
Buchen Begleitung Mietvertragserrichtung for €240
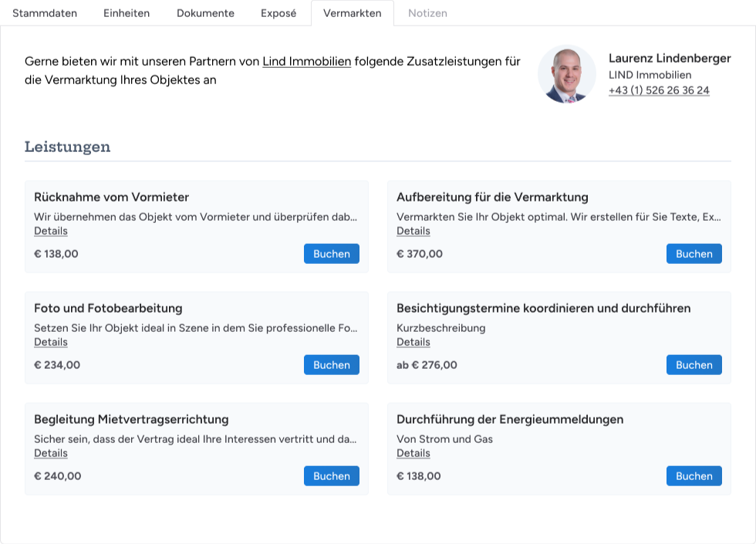click(x=331, y=475)
